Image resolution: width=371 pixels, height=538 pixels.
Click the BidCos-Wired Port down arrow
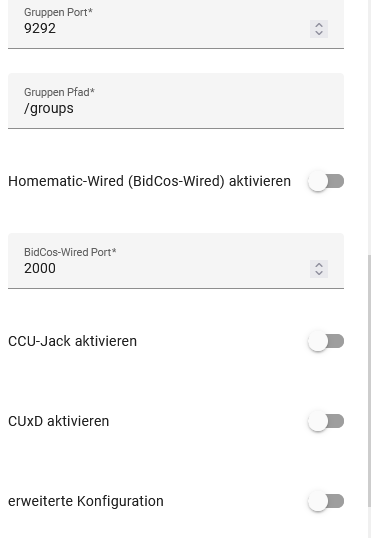(319, 273)
